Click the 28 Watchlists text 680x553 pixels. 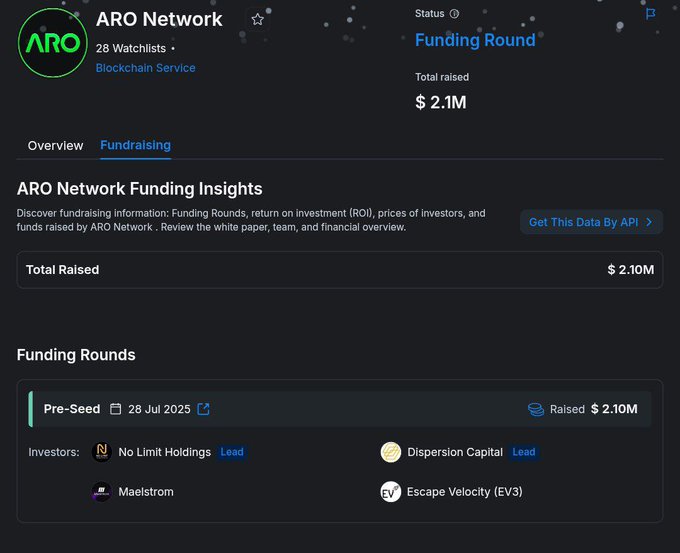pos(131,48)
